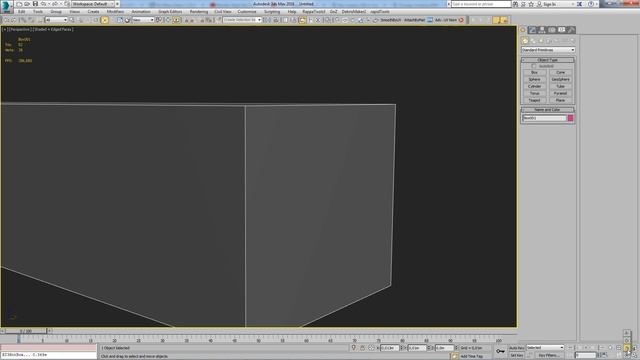640x360 pixels.
Task: Click the Box primitive button
Action: [534, 73]
